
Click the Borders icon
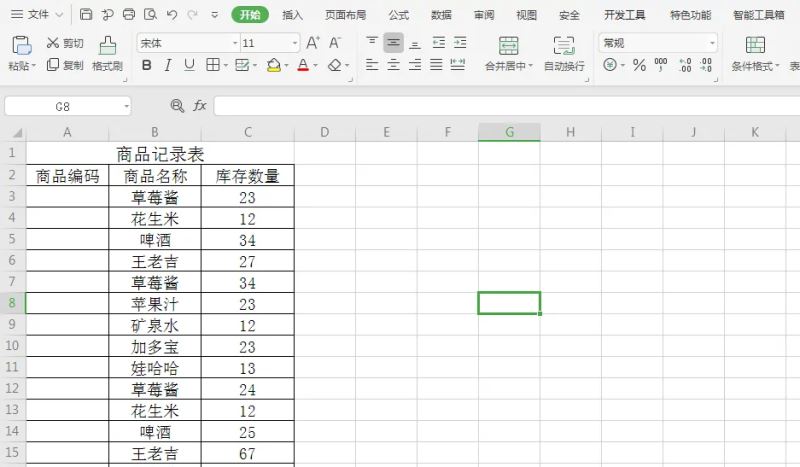(213, 64)
